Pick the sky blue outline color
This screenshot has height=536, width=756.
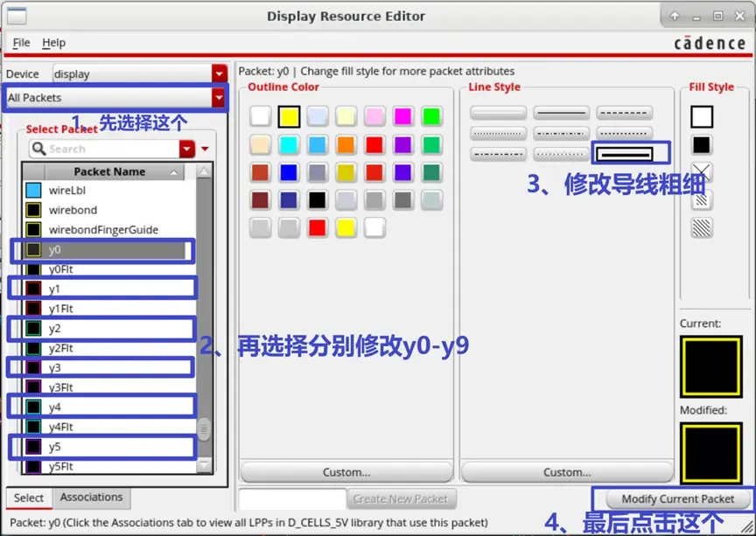pos(318,144)
